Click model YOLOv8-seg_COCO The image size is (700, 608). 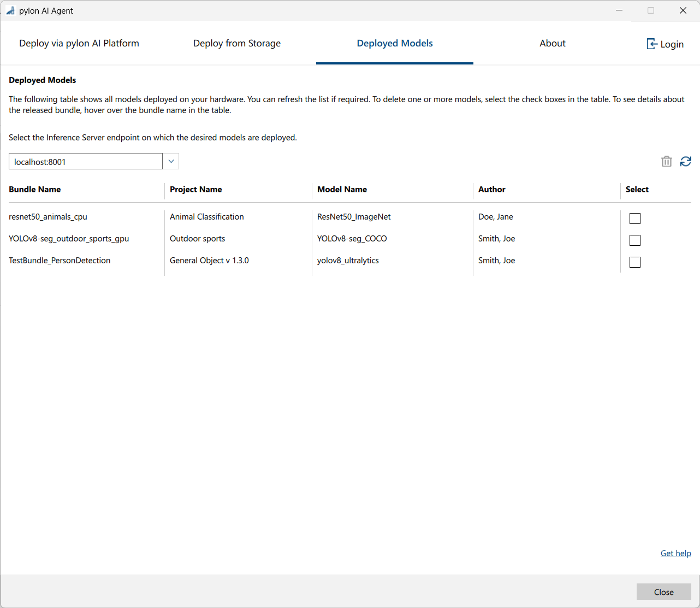point(352,239)
